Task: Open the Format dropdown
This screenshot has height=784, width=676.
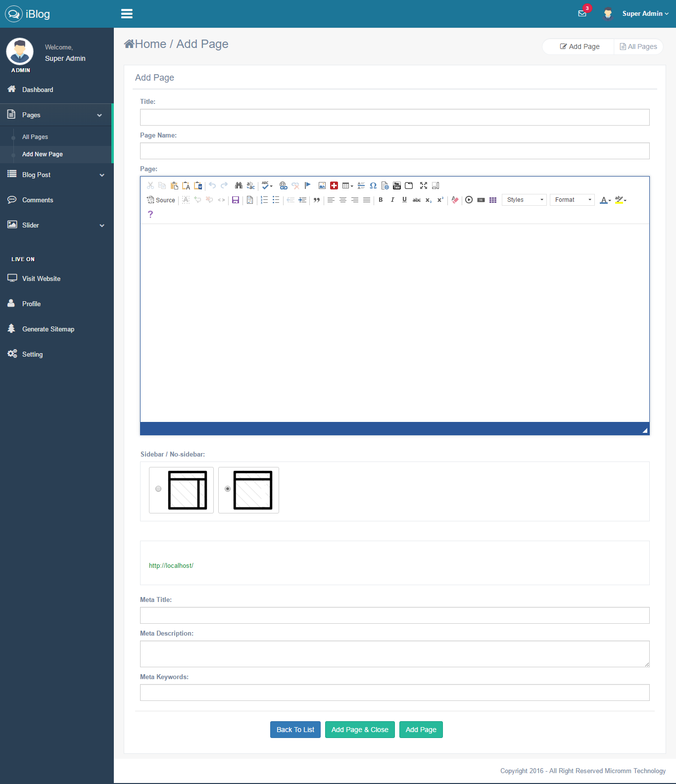Action: pos(572,200)
